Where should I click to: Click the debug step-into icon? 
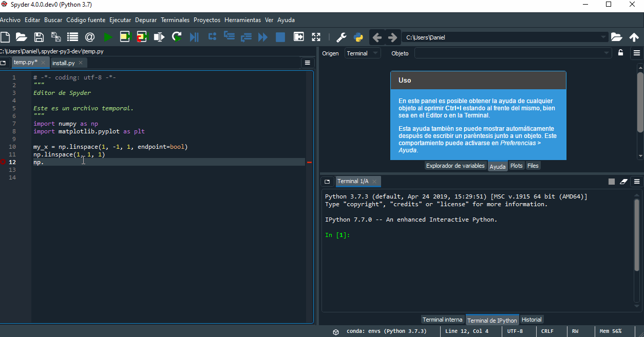click(229, 37)
